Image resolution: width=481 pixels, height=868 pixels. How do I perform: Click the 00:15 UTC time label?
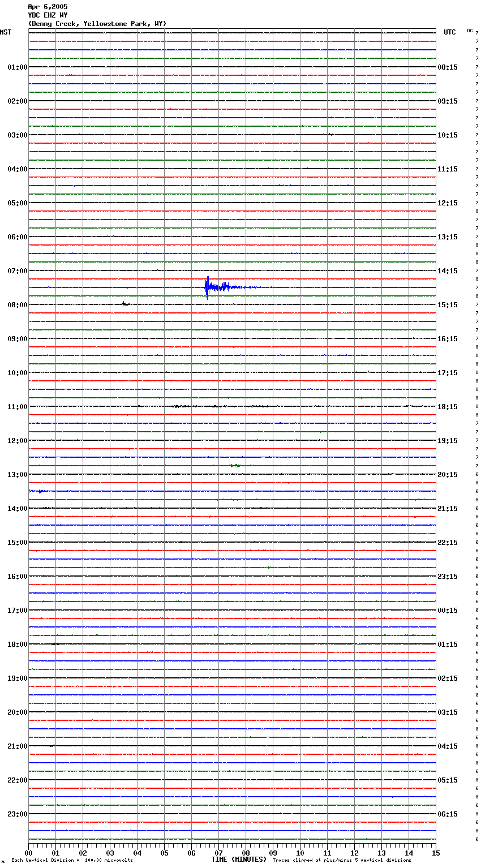point(448,611)
